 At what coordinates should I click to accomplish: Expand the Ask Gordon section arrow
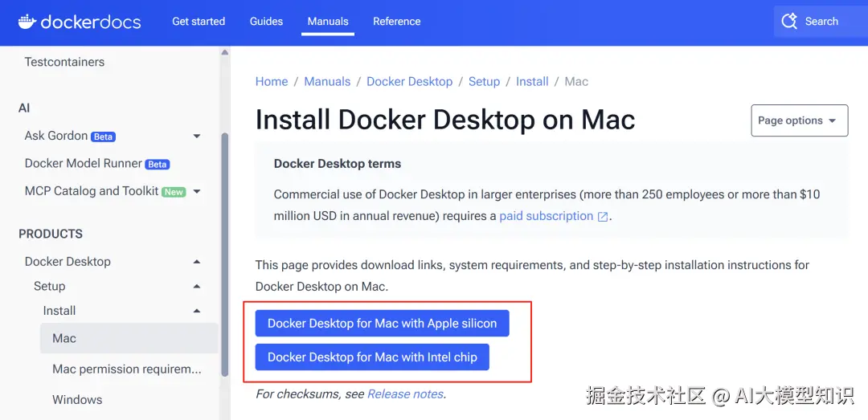(x=197, y=137)
